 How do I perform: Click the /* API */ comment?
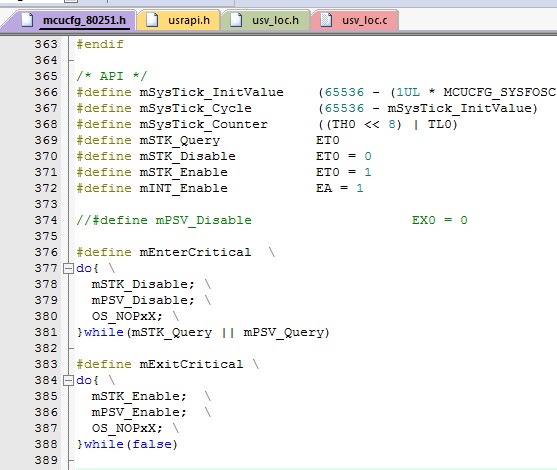click(x=112, y=76)
